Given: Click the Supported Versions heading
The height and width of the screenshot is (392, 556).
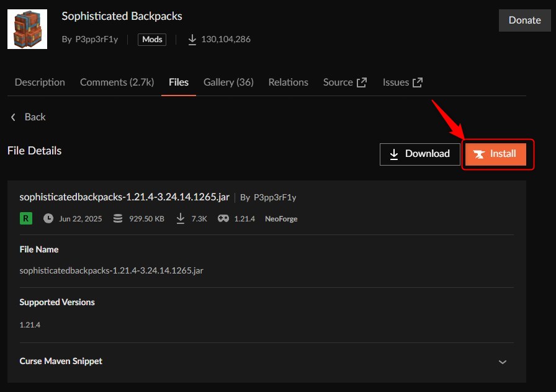Looking at the screenshot, I should click(57, 302).
